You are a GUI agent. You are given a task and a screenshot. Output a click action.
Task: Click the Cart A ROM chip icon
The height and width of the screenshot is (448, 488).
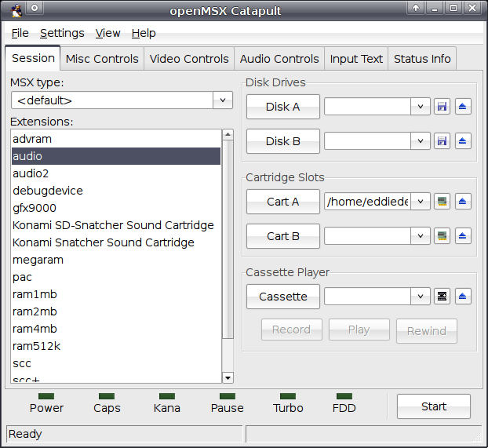point(442,202)
